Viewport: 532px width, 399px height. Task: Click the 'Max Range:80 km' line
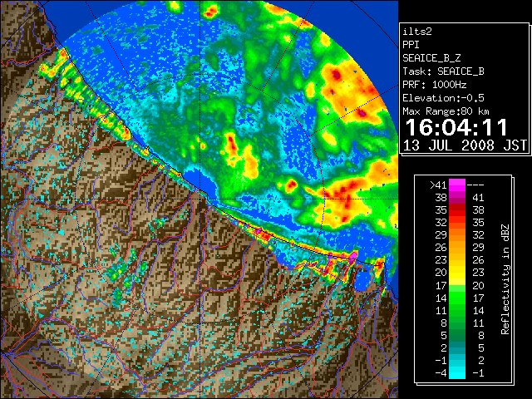pos(446,111)
